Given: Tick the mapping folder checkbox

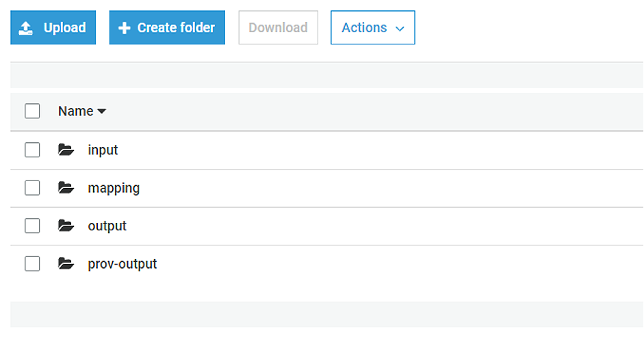Looking at the screenshot, I should 32,188.
